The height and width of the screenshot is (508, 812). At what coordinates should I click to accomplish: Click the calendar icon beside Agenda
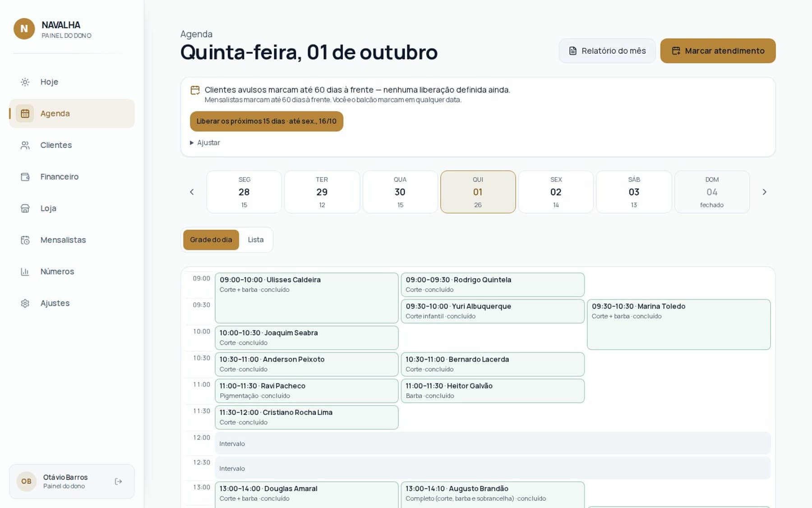pyautogui.click(x=25, y=114)
